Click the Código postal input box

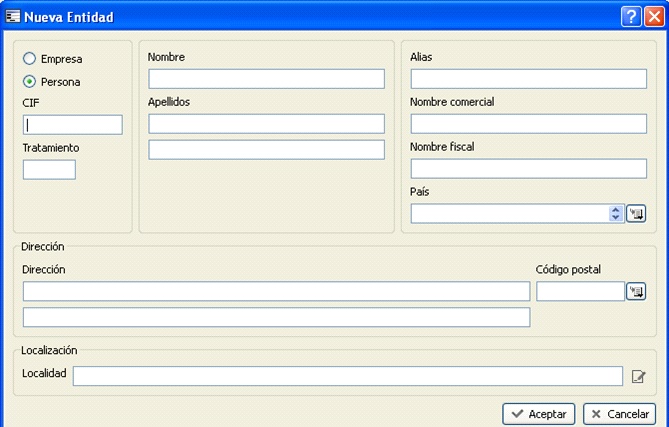tap(580, 291)
